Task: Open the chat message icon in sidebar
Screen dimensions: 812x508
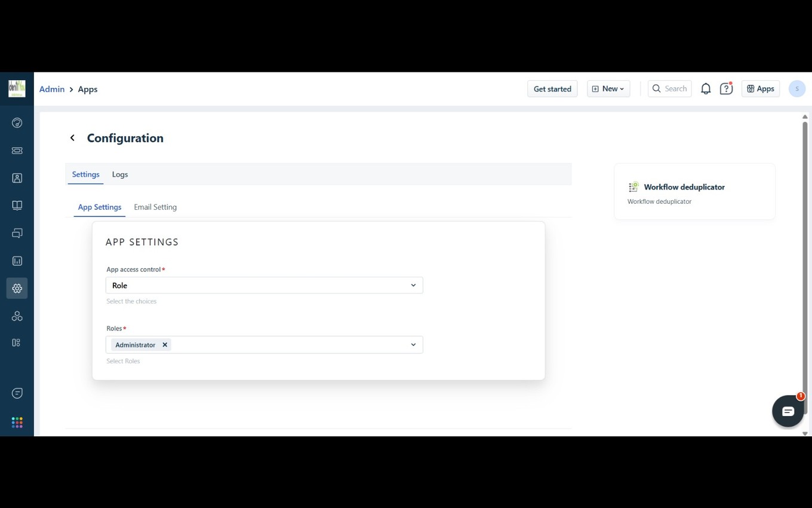Action: (17, 393)
